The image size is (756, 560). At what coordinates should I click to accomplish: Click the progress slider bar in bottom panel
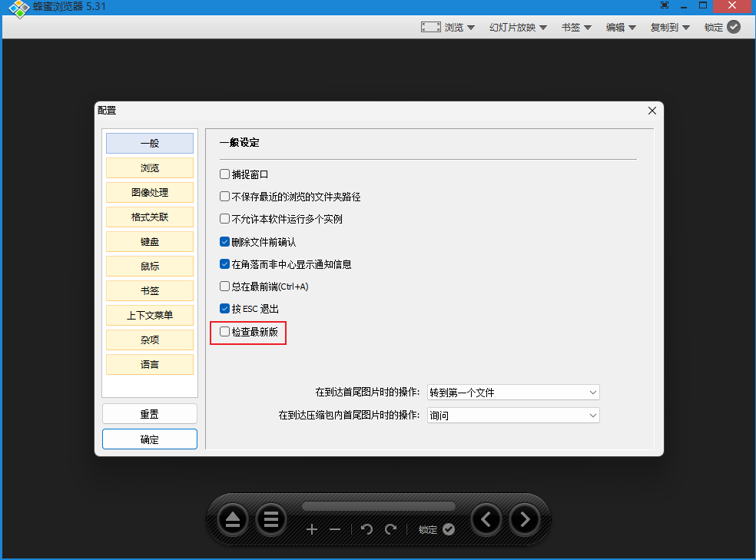tap(378, 506)
